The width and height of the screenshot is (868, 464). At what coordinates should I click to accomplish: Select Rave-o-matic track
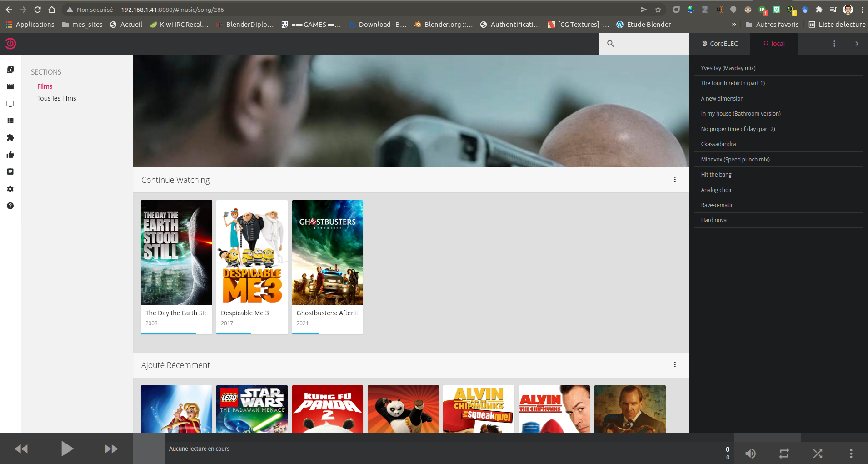coord(778,205)
